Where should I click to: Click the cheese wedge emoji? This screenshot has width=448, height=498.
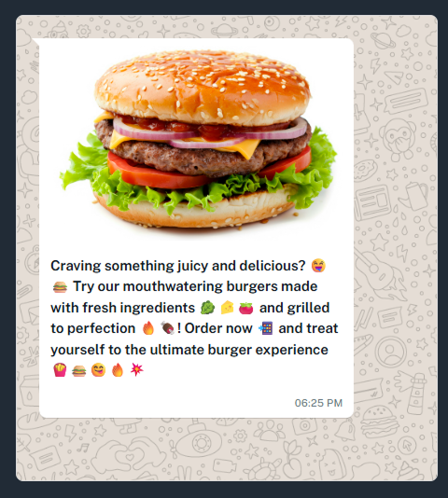[227, 308]
